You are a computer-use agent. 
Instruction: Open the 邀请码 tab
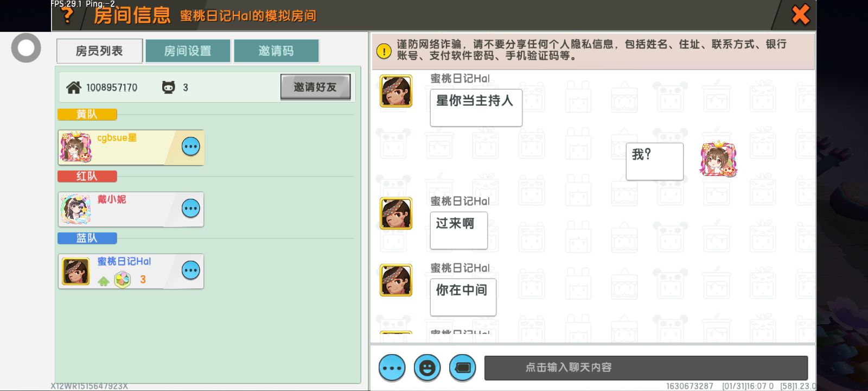pos(276,51)
